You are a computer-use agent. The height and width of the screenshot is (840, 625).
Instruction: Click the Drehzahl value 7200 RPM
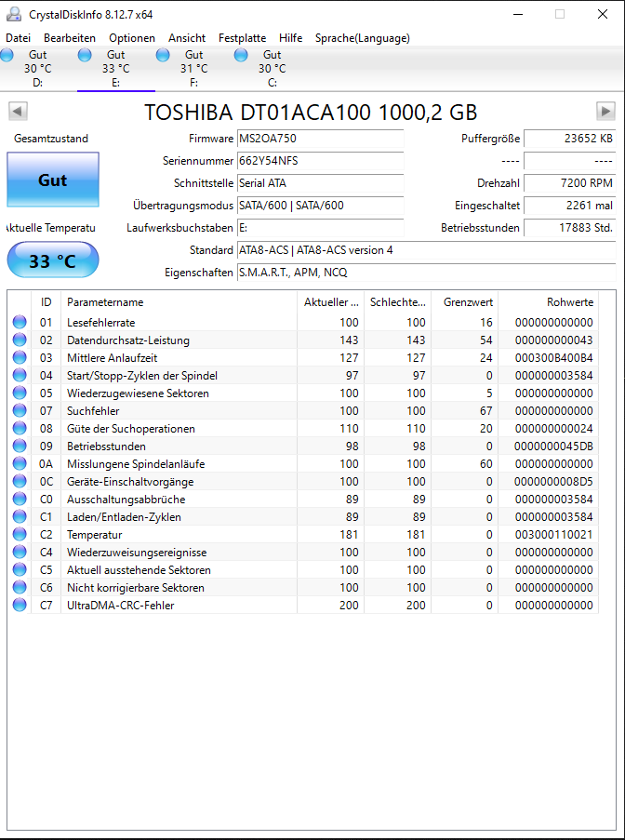[x=570, y=183]
